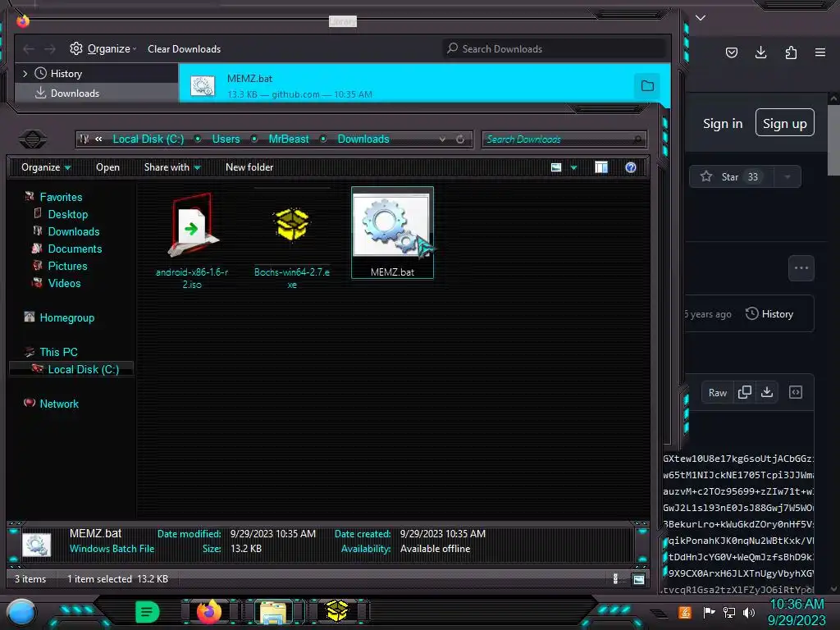
Task: Click Sign in on the GitHub page
Action: (x=723, y=124)
